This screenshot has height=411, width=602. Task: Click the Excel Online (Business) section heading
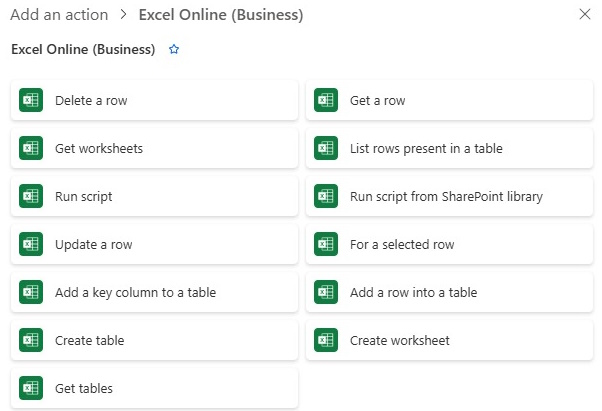83,49
